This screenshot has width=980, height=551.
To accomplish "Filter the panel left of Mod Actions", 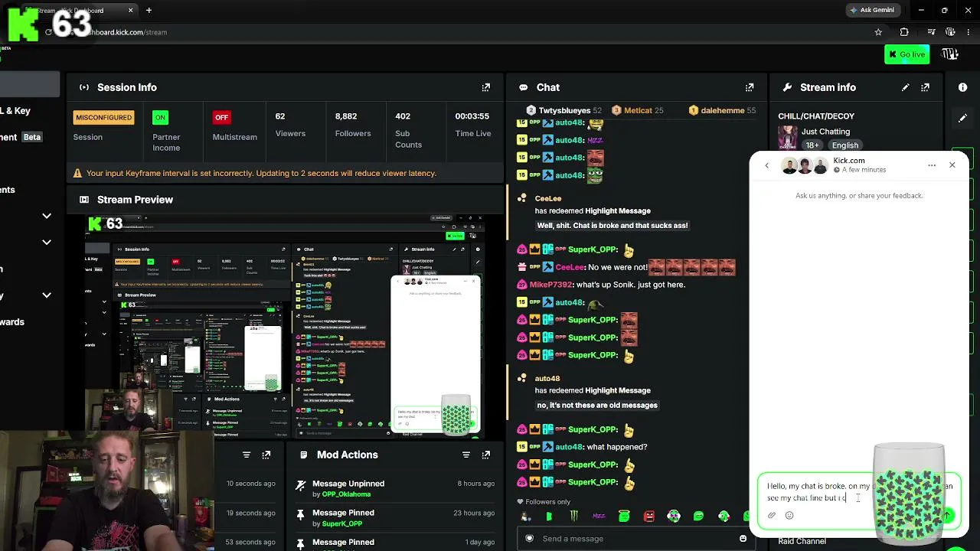I will pos(247,455).
